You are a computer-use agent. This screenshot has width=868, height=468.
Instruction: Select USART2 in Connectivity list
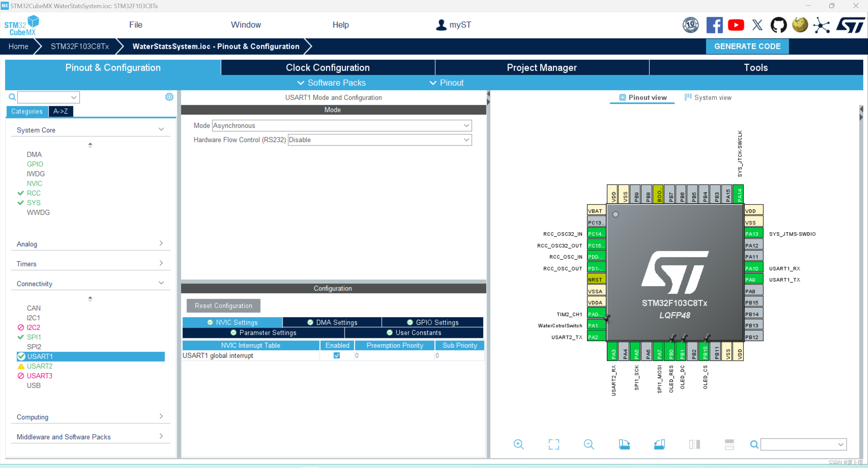(x=40, y=366)
